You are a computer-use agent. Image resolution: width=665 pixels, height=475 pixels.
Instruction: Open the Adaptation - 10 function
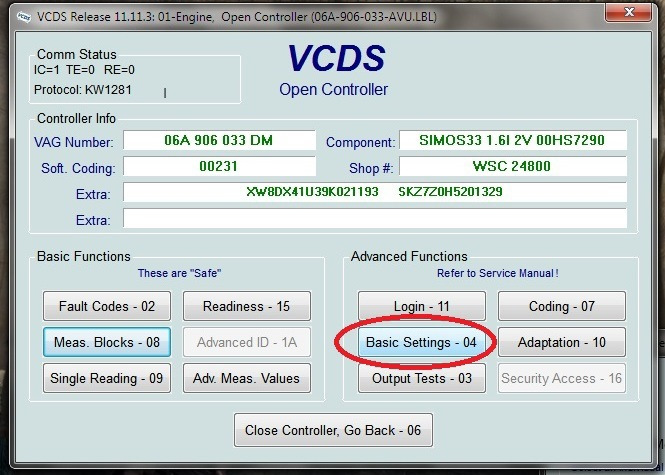point(562,342)
